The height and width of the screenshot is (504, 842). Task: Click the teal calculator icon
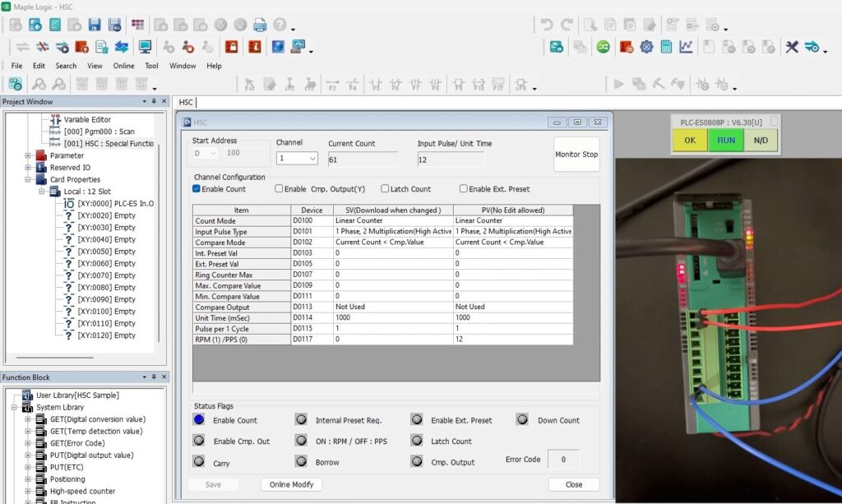click(x=666, y=47)
